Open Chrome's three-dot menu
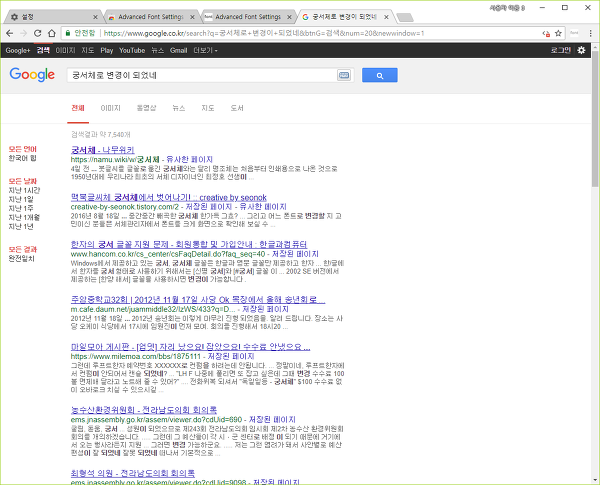Image resolution: width=600 pixels, height=485 pixels. pos(590,33)
